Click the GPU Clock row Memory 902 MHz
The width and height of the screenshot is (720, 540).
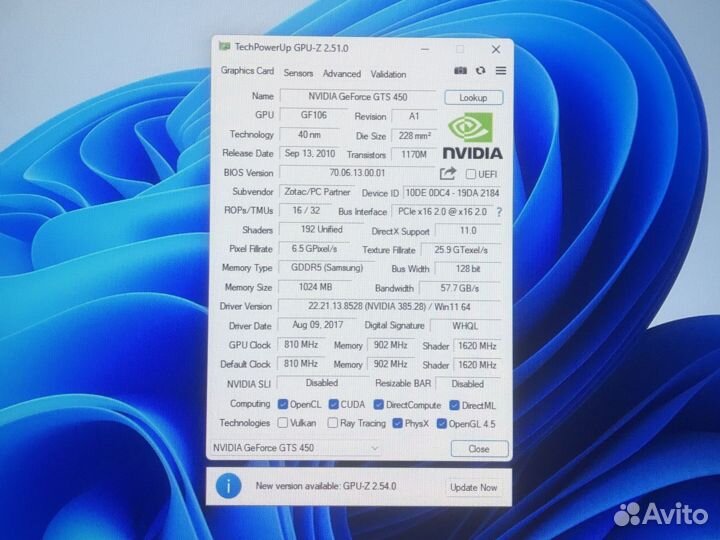pyautogui.click(x=391, y=345)
